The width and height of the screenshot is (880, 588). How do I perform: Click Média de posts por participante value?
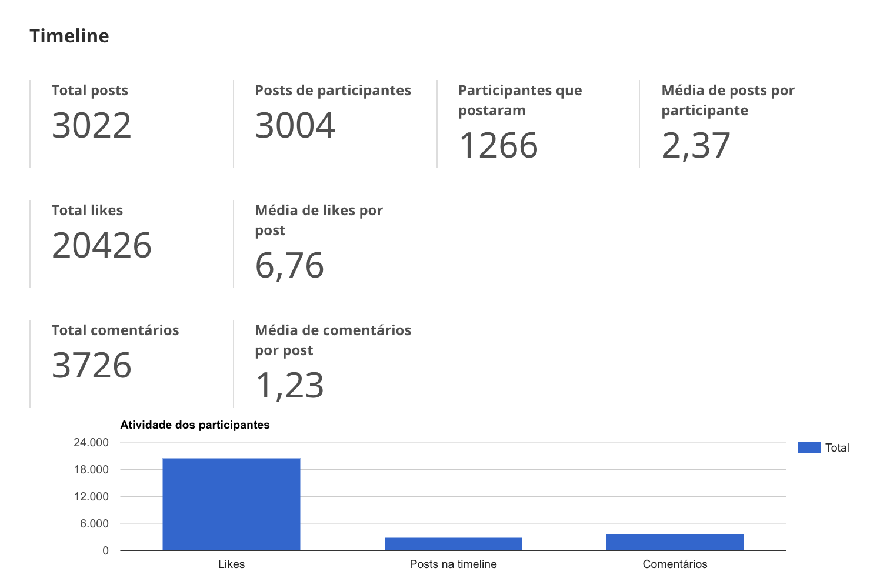click(x=696, y=146)
